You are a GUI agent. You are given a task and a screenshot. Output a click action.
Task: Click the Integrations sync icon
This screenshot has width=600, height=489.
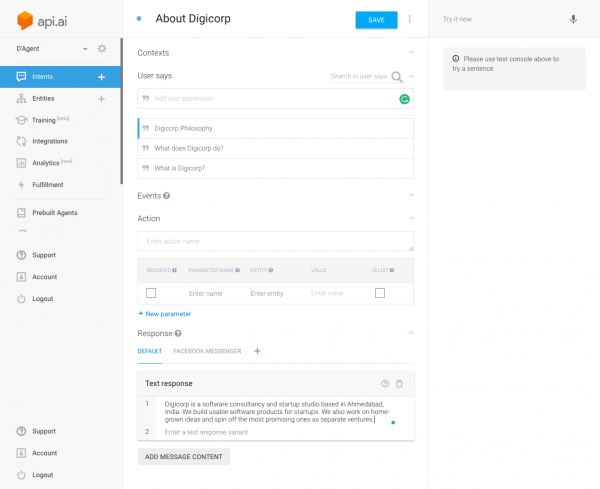[21, 141]
